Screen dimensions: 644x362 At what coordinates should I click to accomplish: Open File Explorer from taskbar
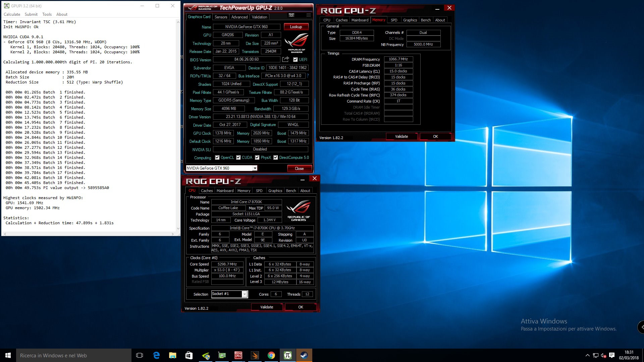(x=172, y=355)
